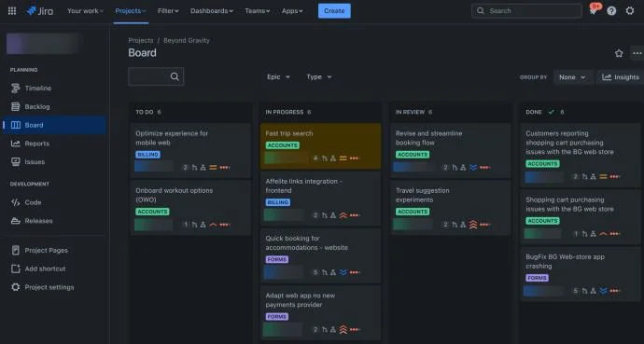
Task: Click the Jira logo
Action: pos(40,11)
